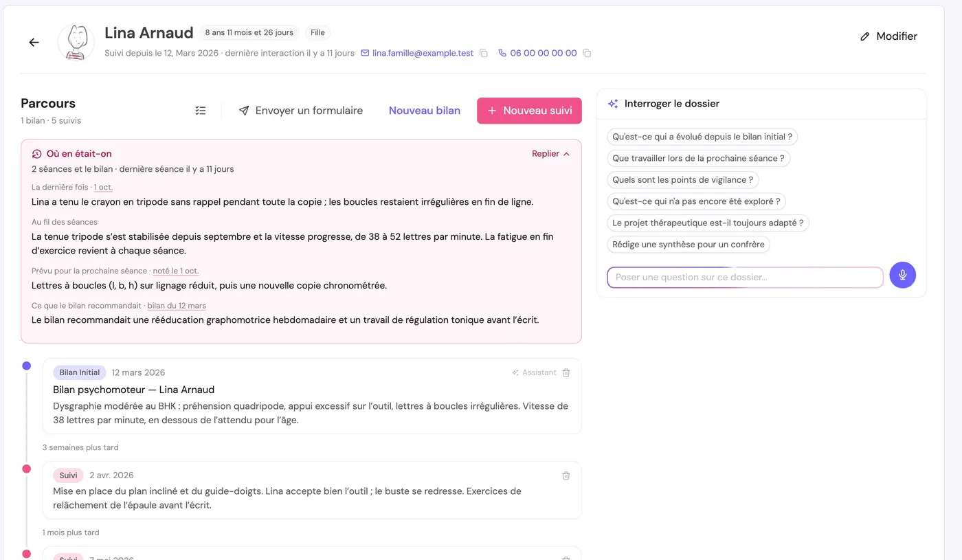Click Envoyer un formulaire
The image size is (962, 560).
pyautogui.click(x=301, y=111)
